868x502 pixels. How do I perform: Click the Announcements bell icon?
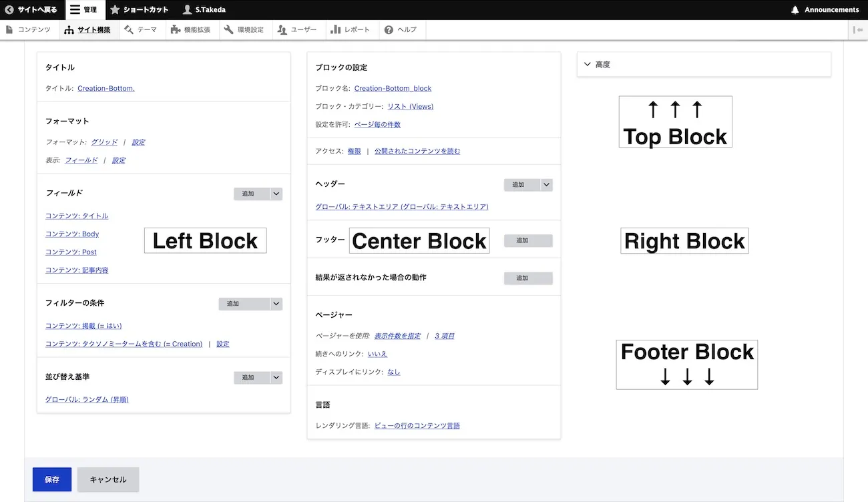[x=795, y=10]
